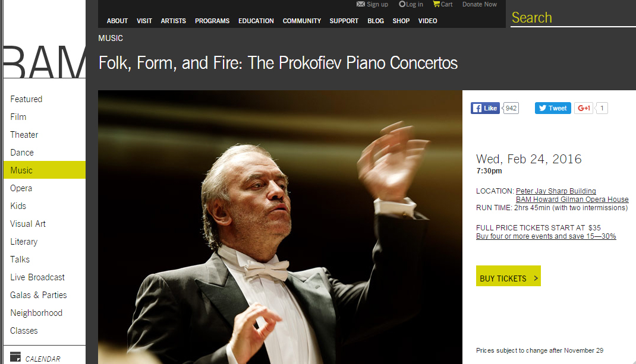Viewport: 636px width, 364px height.
Task: Click the BAM logo
Action: click(45, 62)
